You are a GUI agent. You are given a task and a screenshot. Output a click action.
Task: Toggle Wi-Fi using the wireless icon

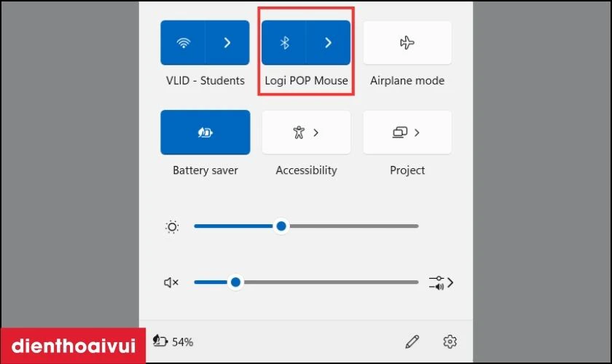[x=183, y=42]
